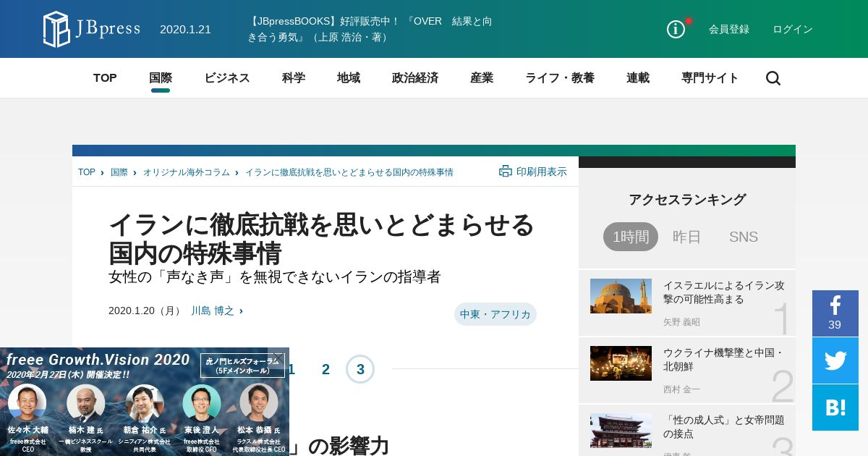Bookmark on Hatena B! button
The width and height of the screenshot is (868, 456).
point(835,408)
